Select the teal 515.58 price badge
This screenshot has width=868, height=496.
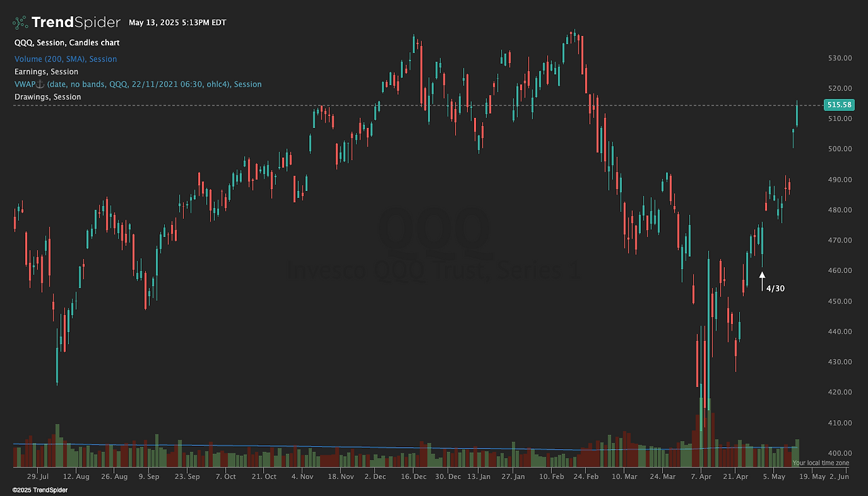pyautogui.click(x=838, y=105)
